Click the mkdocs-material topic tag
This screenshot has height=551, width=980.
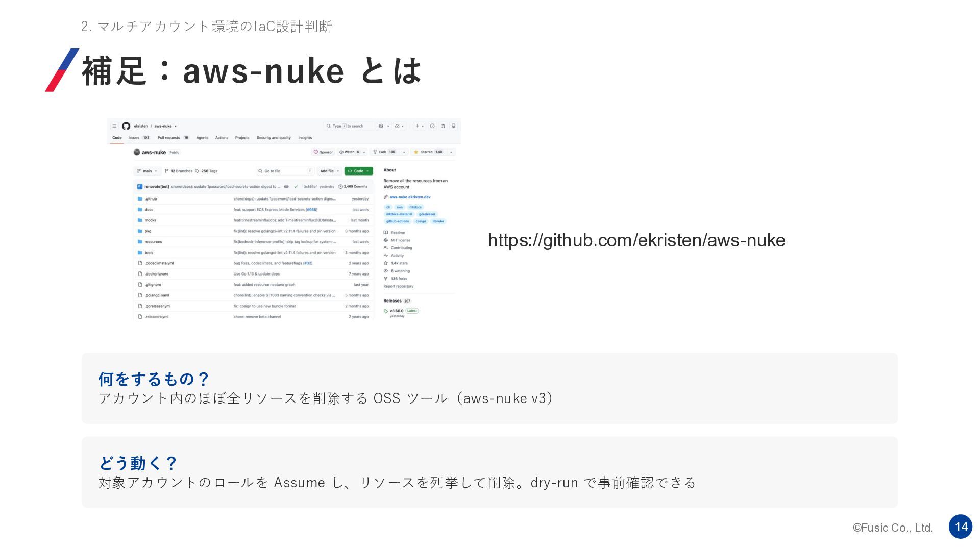coord(399,214)
